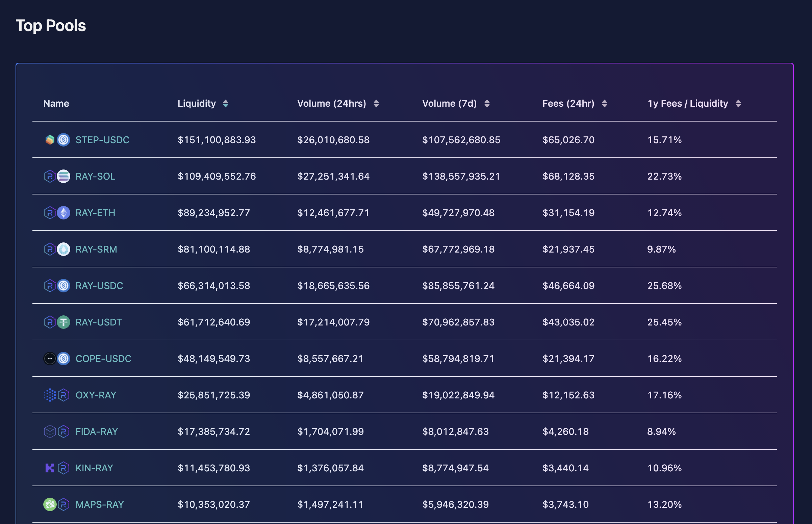The image size is (812, 524).
Task: Click the Name column header
Action: (56, 103)
